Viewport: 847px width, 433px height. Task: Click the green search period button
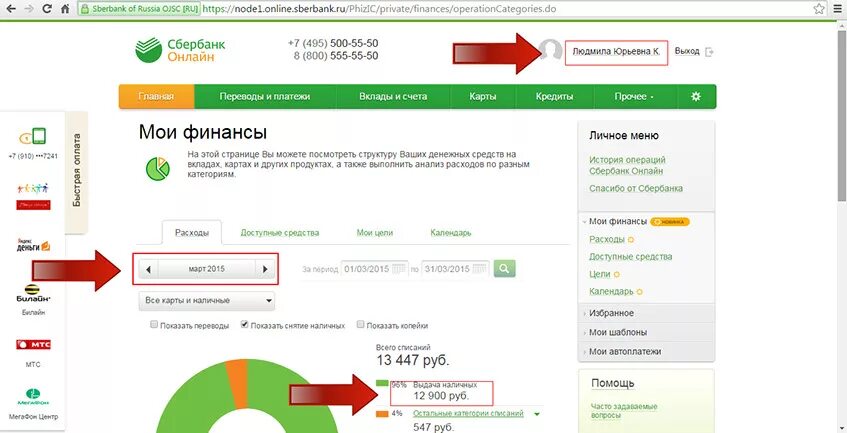click(505, 268)
